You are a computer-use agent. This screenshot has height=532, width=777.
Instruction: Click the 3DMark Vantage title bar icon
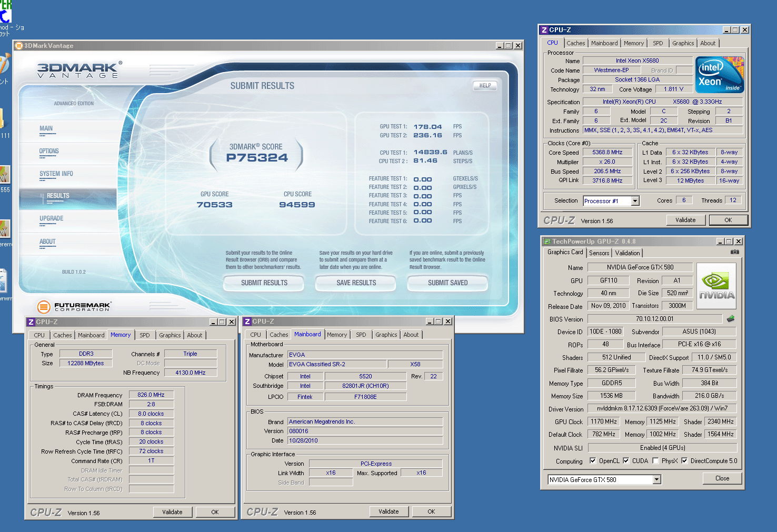(19, 46)
